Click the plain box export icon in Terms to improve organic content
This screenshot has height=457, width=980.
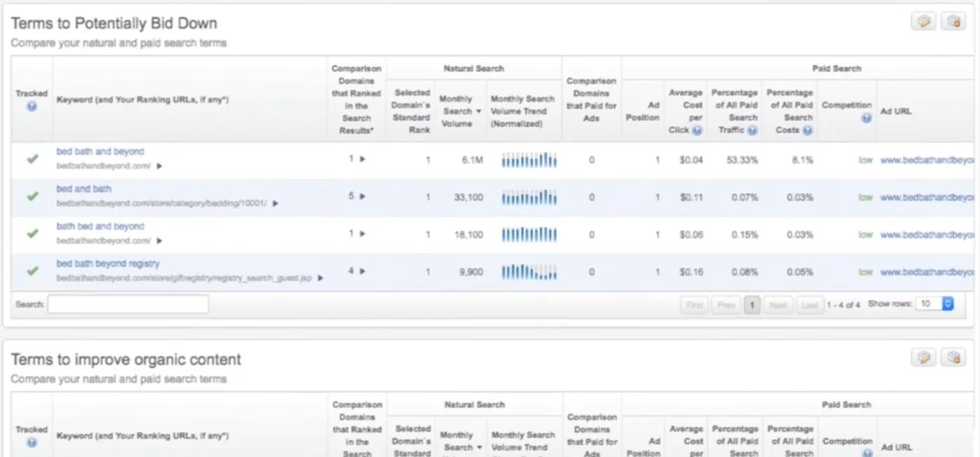[923, 358]
